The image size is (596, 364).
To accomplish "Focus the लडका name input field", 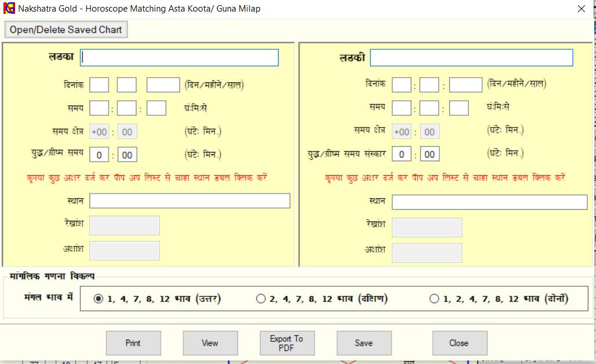I will (x=180, y=58).
